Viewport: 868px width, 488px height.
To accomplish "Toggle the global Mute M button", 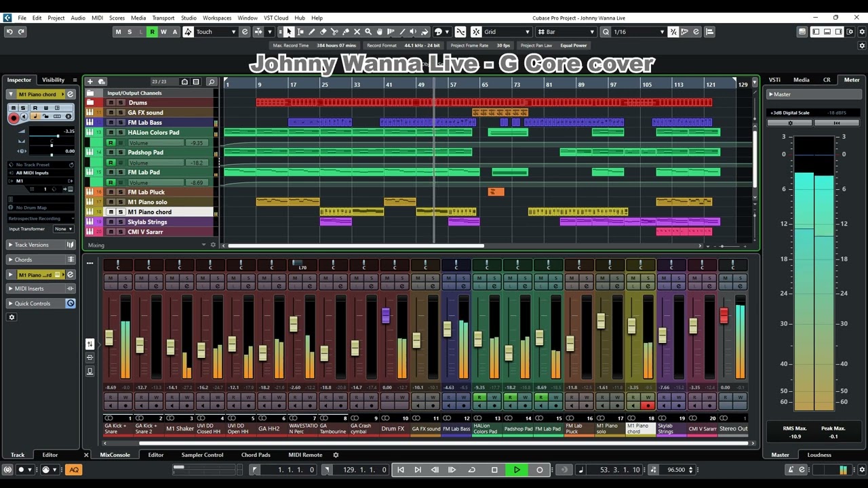I will [118, 32].
